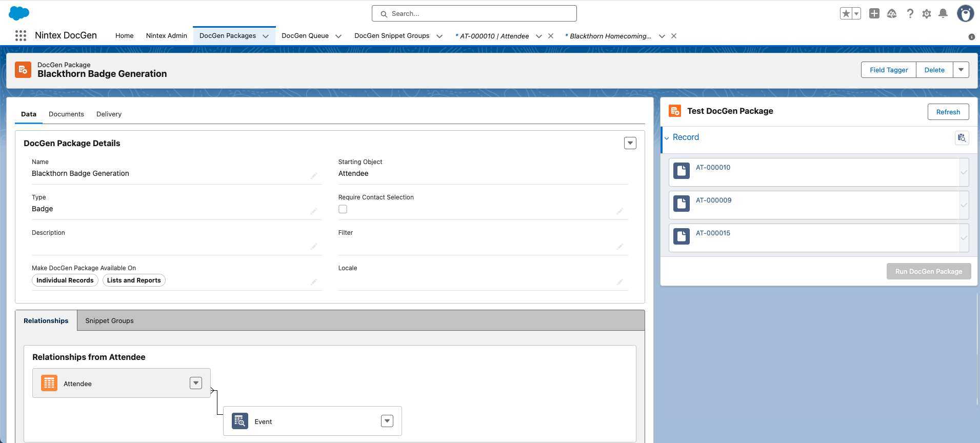
Task: Click the Delete button
Action: [x=934, y=70]
